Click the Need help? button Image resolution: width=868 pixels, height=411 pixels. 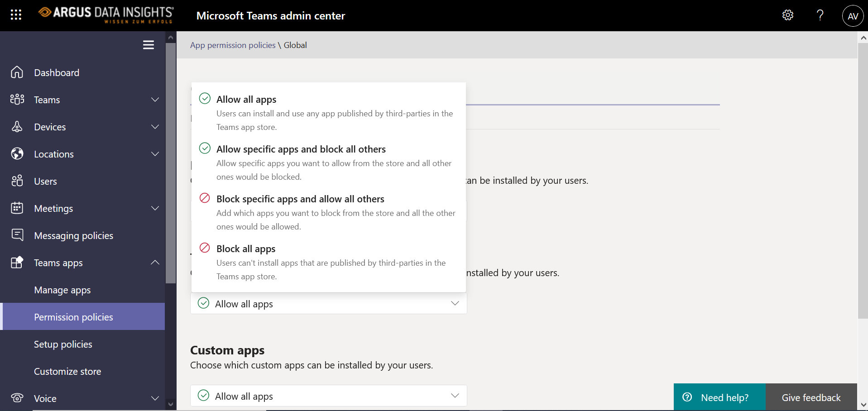[x=719, y=397]
